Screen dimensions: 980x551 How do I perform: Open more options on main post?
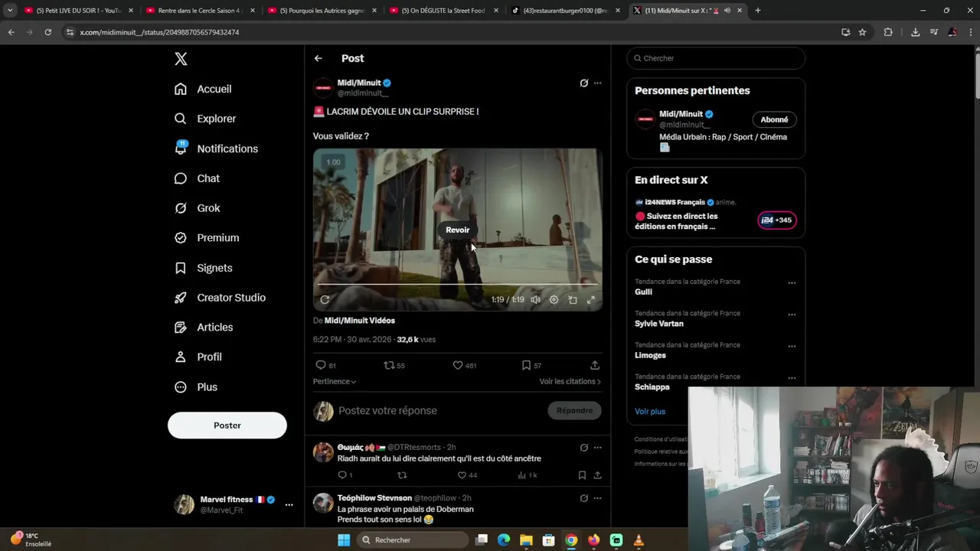pos(598,83)
